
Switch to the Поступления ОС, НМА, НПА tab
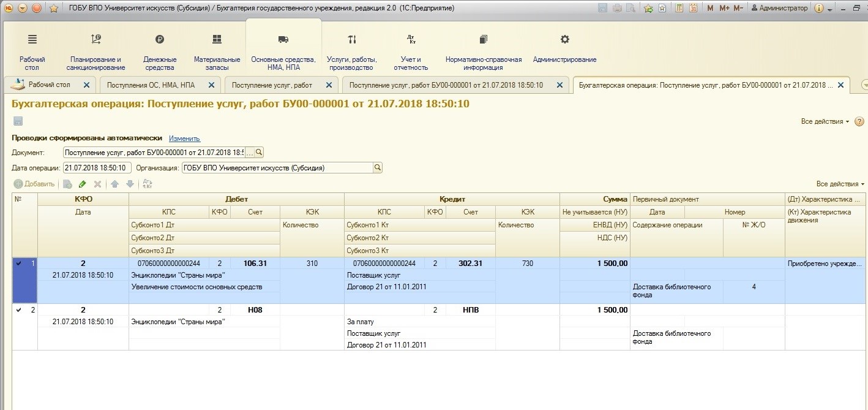click(151, 85)
